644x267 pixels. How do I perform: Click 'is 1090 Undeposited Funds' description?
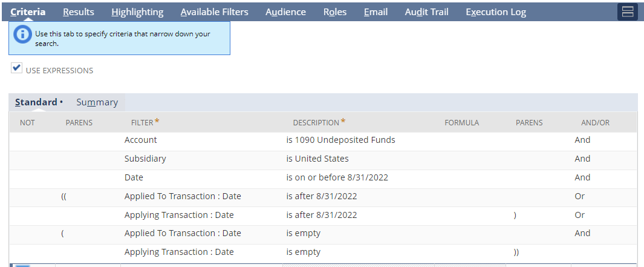pyautogui.click(x=341, y=140)
